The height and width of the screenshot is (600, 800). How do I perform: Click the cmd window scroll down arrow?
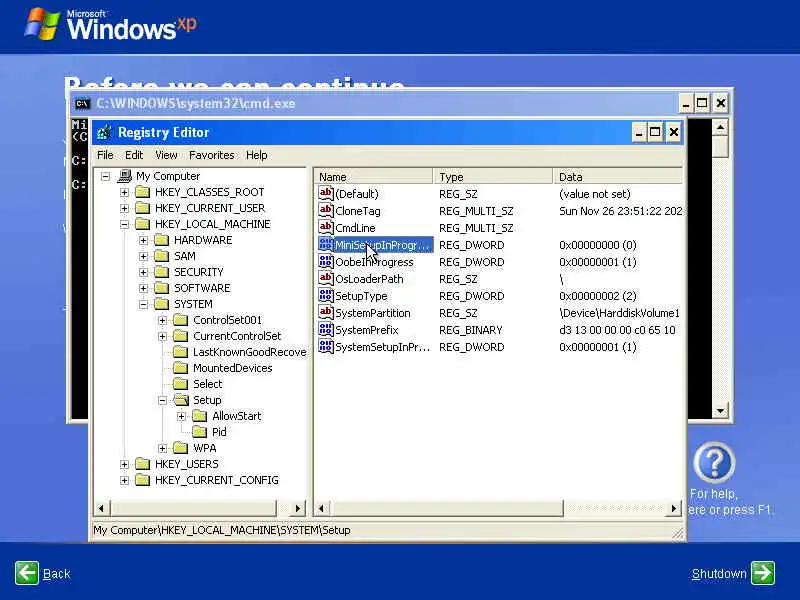720,411
